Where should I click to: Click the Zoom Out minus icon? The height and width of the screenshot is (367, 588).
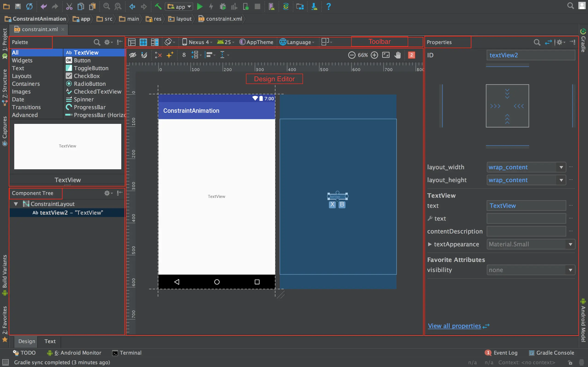tap(352, 55)
